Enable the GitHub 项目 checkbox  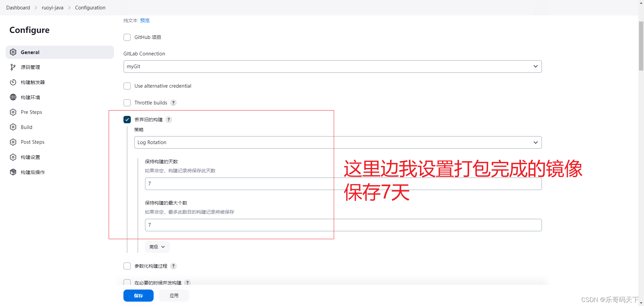pos(127,37)
